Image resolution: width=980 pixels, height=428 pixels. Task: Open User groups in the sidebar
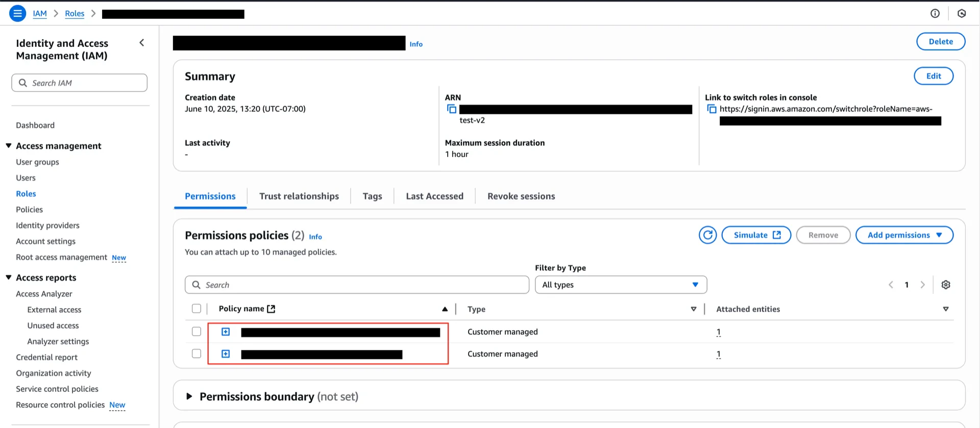click(37, 162)
